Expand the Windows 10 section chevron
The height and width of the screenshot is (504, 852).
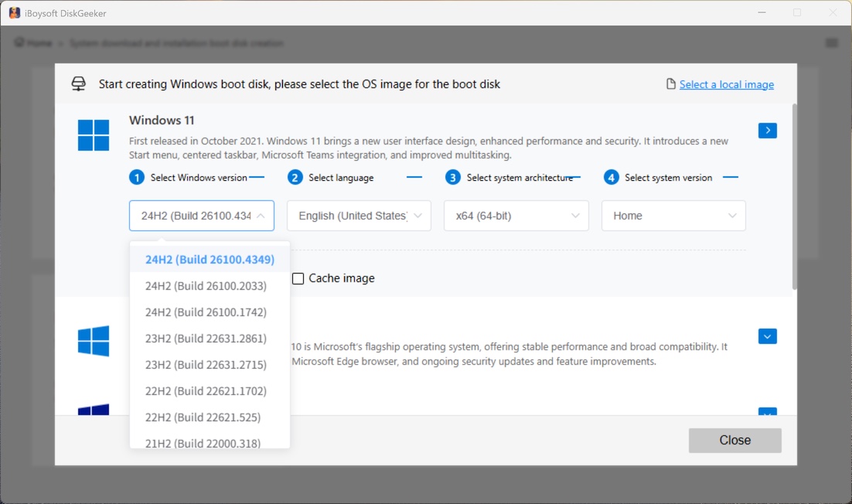[767, 336]
